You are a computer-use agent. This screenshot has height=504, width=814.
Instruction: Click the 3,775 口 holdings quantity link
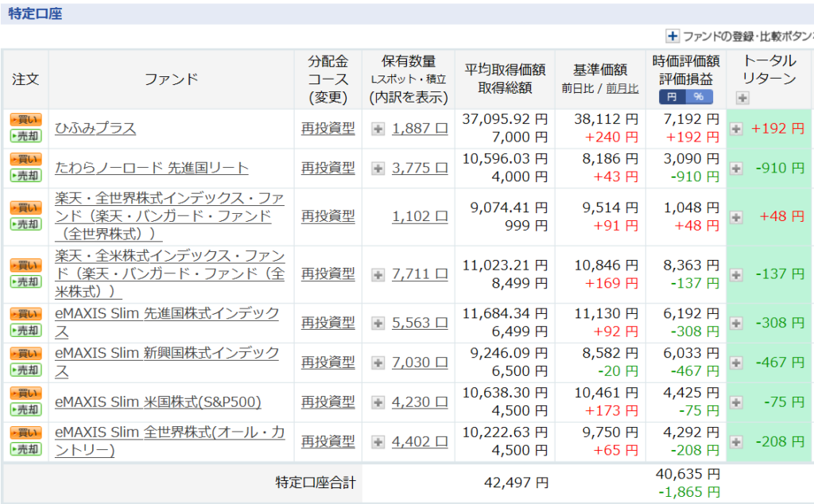pyautogui.click(x=420, y=168)
